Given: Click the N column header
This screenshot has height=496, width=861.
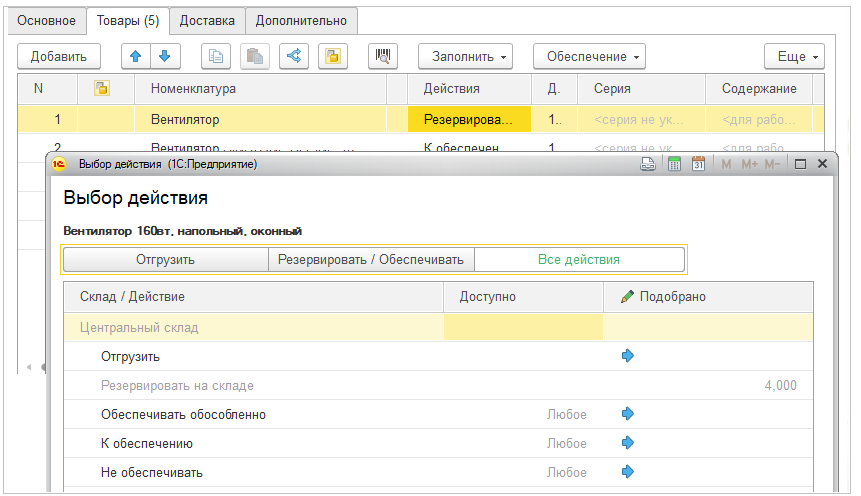Looking at the screenshot, I should [x=47, y=88].
